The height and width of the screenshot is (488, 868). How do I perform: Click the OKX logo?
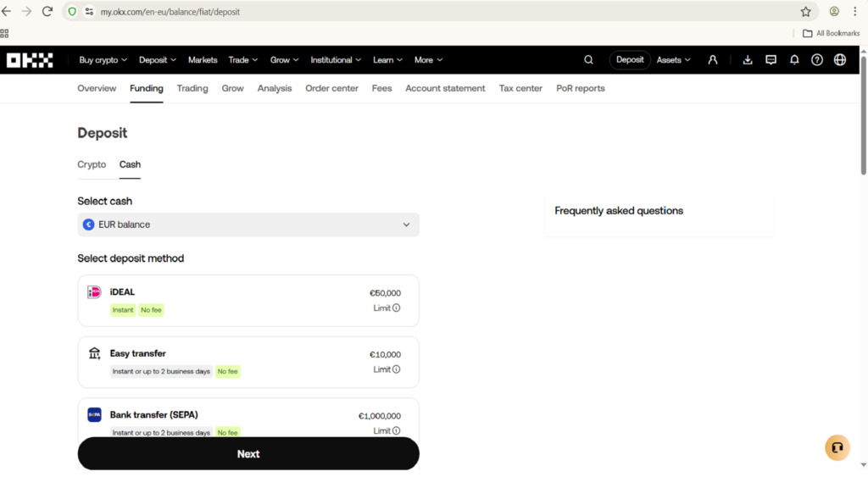point(30,60)
